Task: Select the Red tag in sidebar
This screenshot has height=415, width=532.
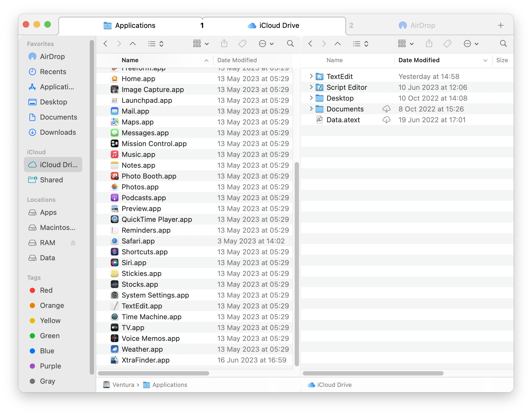Action: (46, 290)
